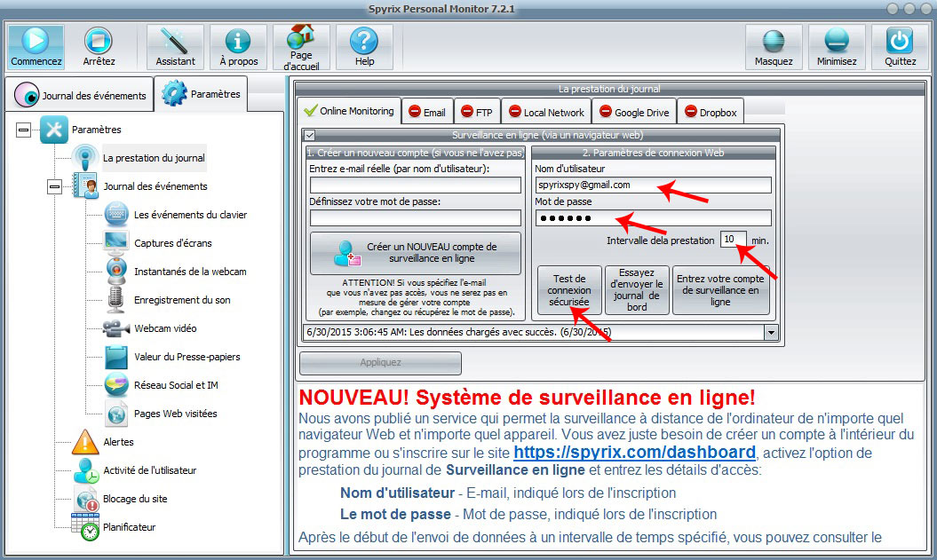Click Essayez d'envoyer le journal button
937x560 pixels.
(637, 290)
